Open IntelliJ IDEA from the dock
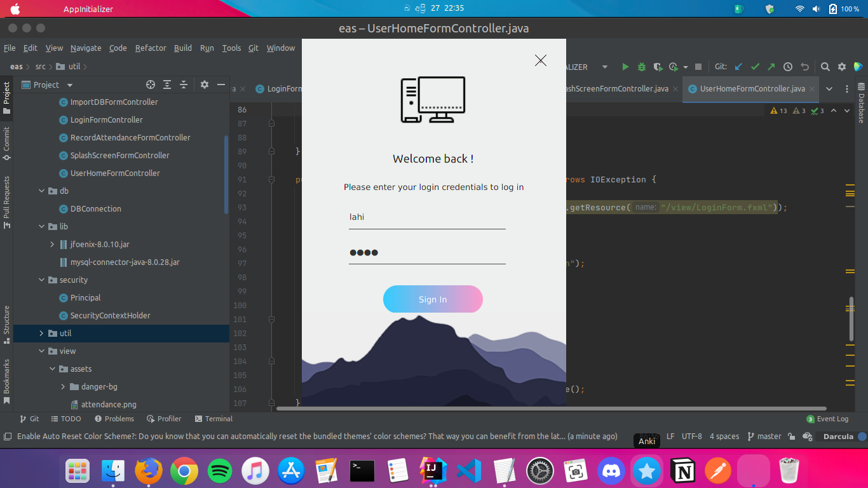 tap(433, 471)
